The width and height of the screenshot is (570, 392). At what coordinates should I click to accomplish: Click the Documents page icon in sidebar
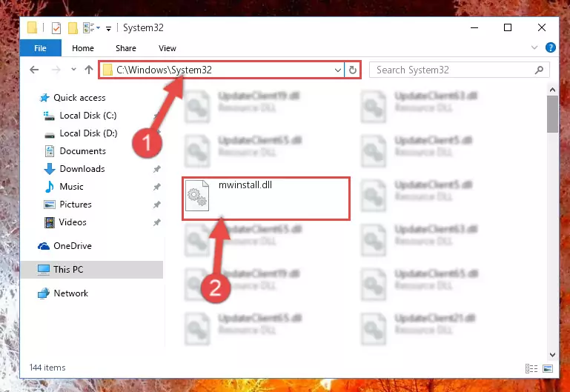click(50, 151)
